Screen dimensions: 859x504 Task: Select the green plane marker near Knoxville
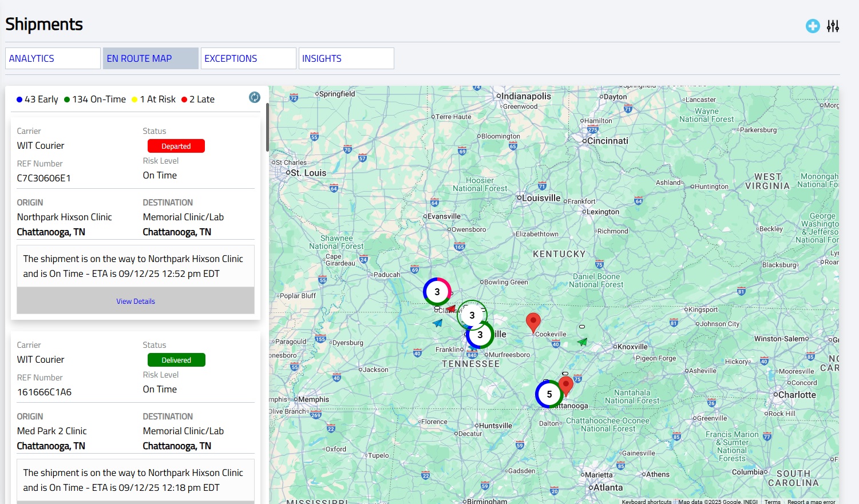582,342
